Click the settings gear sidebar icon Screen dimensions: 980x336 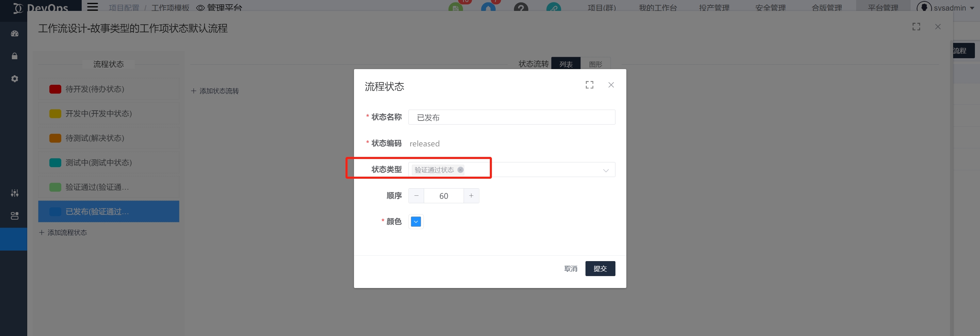pyautogui.click(x=14, y=79)
